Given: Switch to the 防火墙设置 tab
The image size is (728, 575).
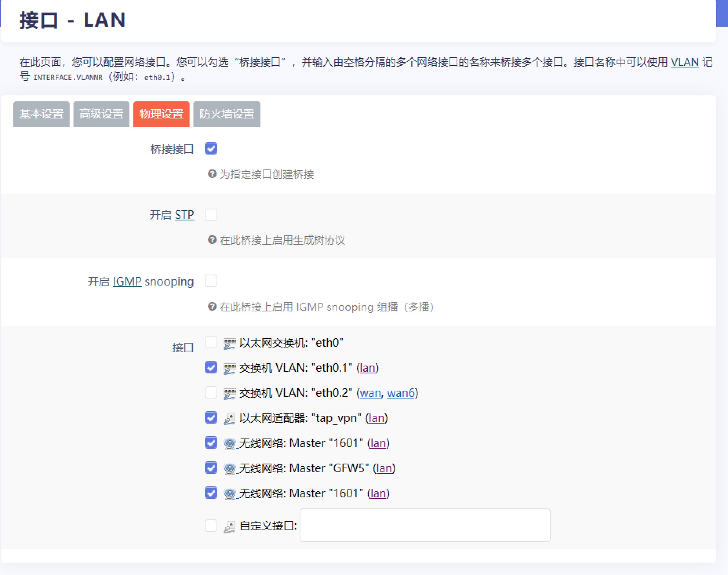Looking at the screenshot, I should click(227, 114).
